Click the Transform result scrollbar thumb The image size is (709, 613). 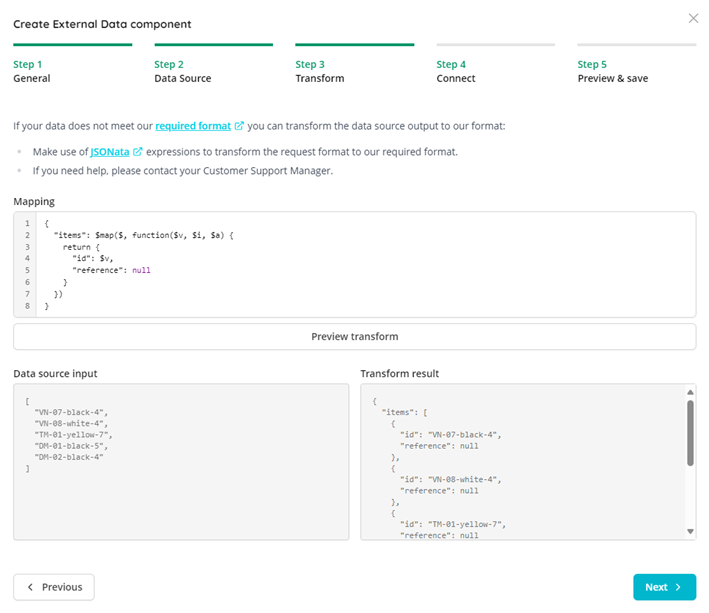pos(690,433)
